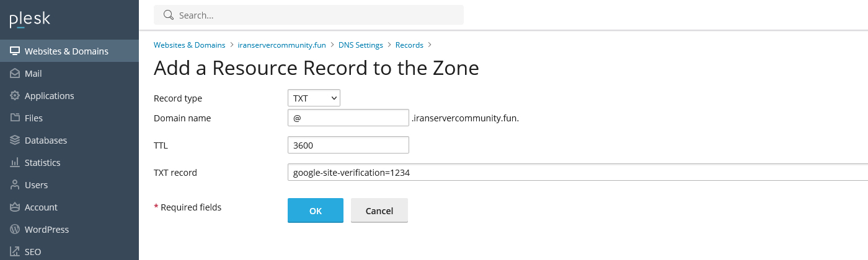Click the Statistics bar chart icon

15,163
